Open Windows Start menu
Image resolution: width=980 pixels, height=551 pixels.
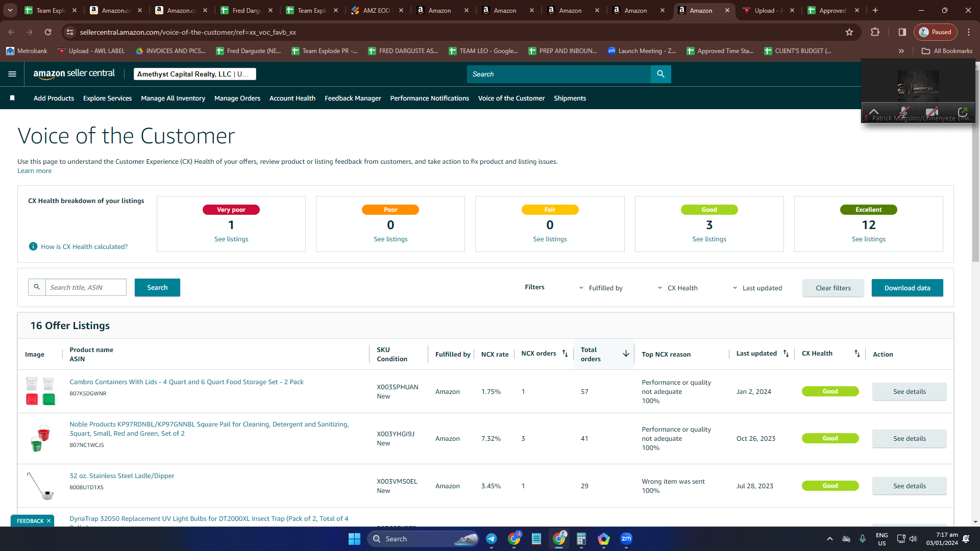point(354,539)
